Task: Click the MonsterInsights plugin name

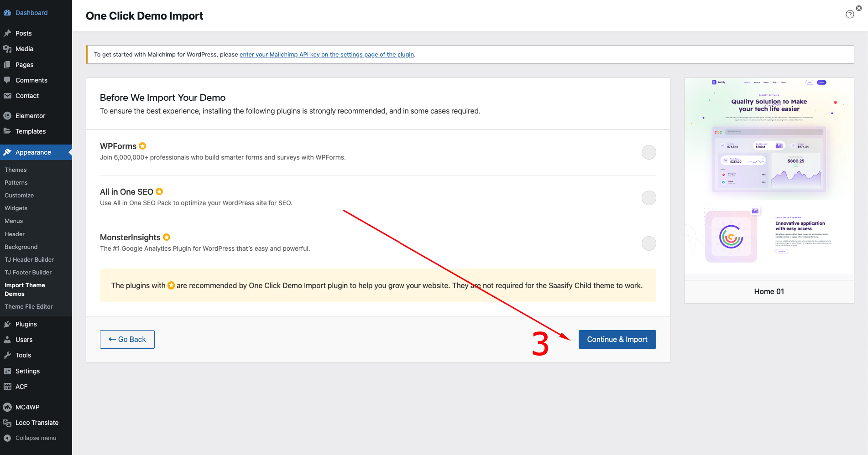Action: point(130,237)
